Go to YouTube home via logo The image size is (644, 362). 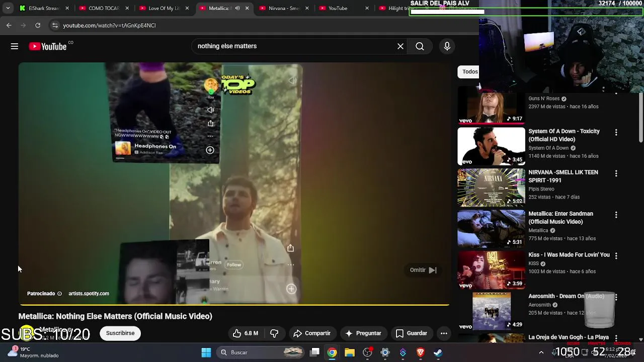point(48,46)
